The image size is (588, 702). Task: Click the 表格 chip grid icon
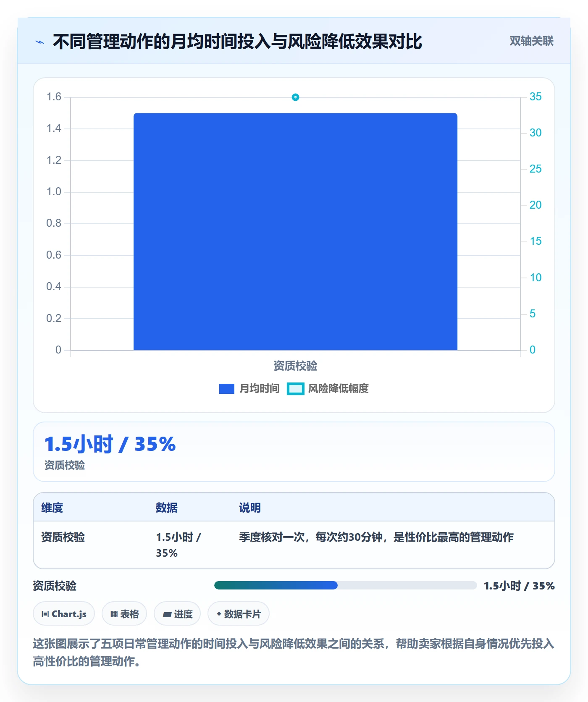[x=114, y=614]
